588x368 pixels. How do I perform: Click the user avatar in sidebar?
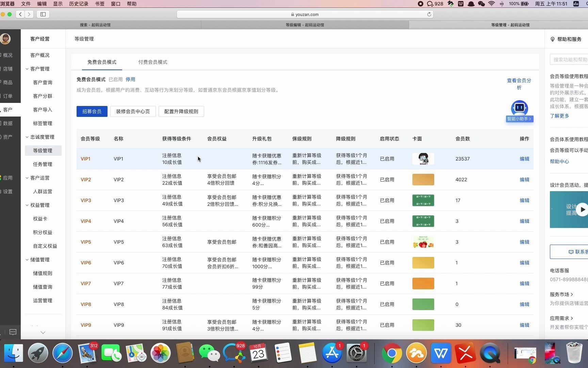(5, 39)
